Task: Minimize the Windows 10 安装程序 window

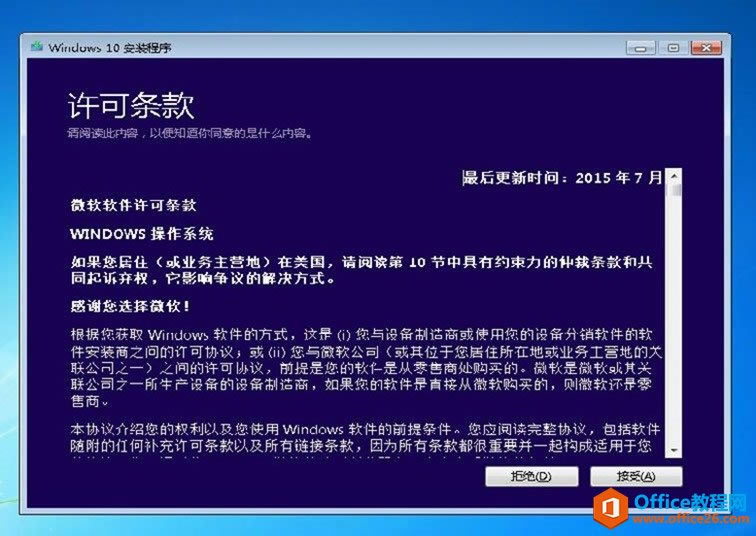Action: pos(641,48)
